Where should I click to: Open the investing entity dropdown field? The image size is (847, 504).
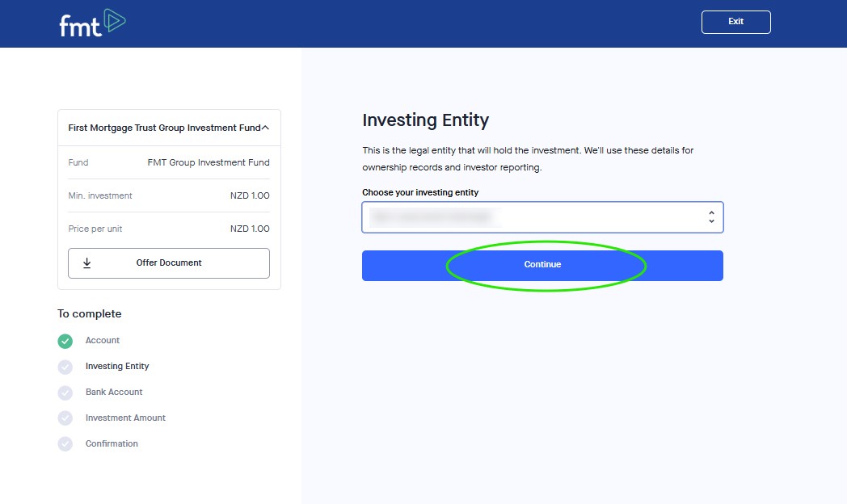533,217
